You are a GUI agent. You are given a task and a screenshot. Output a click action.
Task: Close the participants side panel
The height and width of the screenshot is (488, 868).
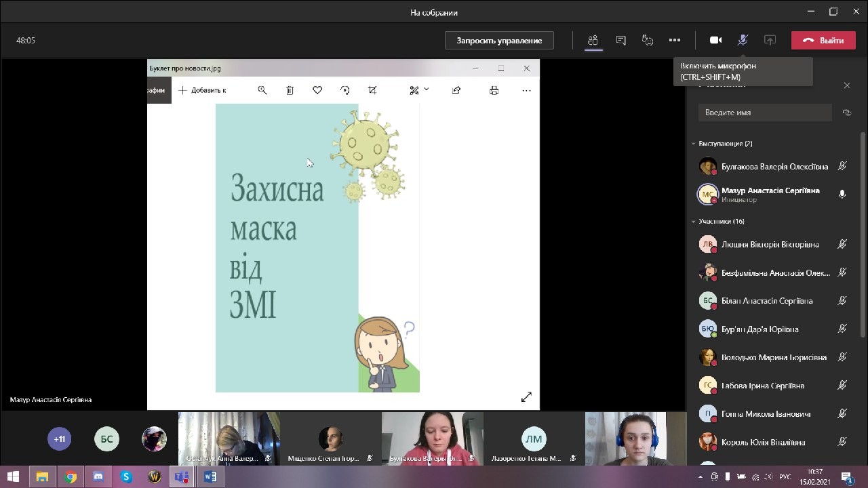[x=846, y=85]
